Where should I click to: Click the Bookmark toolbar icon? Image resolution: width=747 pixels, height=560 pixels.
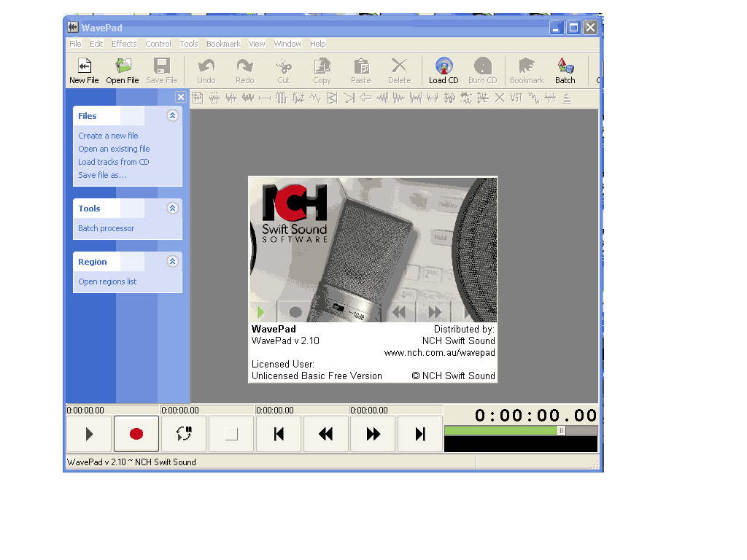click(527, 71)
